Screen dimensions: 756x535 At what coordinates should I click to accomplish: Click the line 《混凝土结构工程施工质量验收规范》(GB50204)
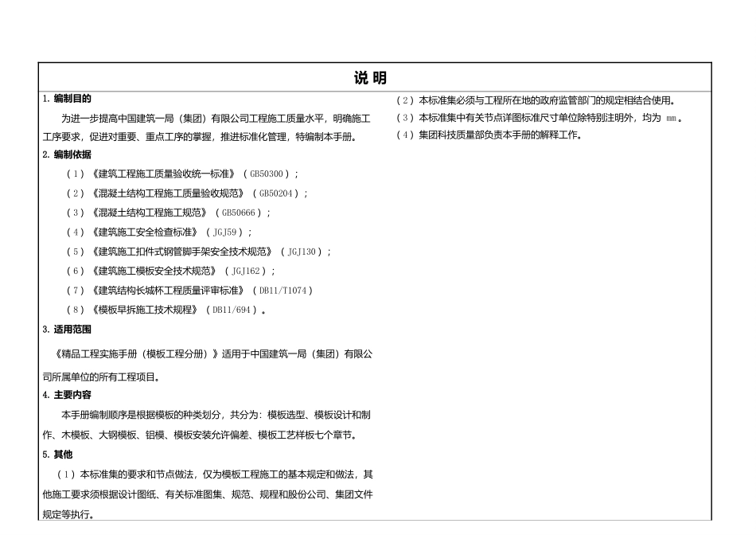tap(187, 193)
